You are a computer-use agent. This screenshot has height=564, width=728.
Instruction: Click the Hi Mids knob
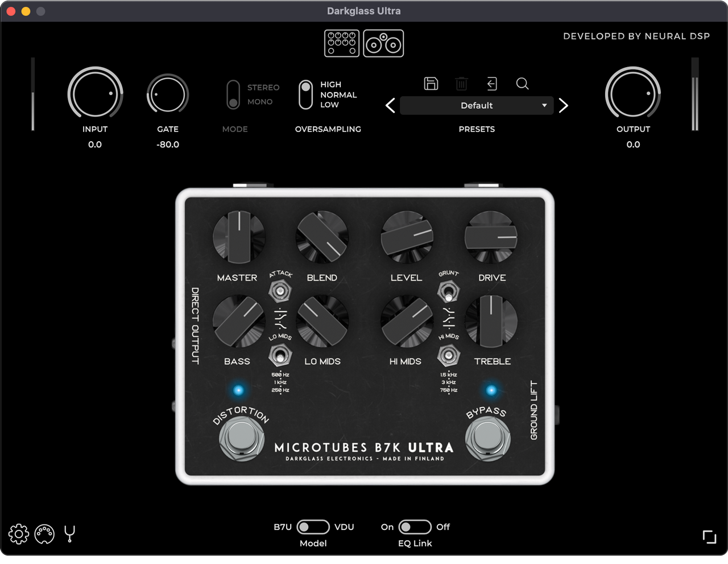click(407, 322)
